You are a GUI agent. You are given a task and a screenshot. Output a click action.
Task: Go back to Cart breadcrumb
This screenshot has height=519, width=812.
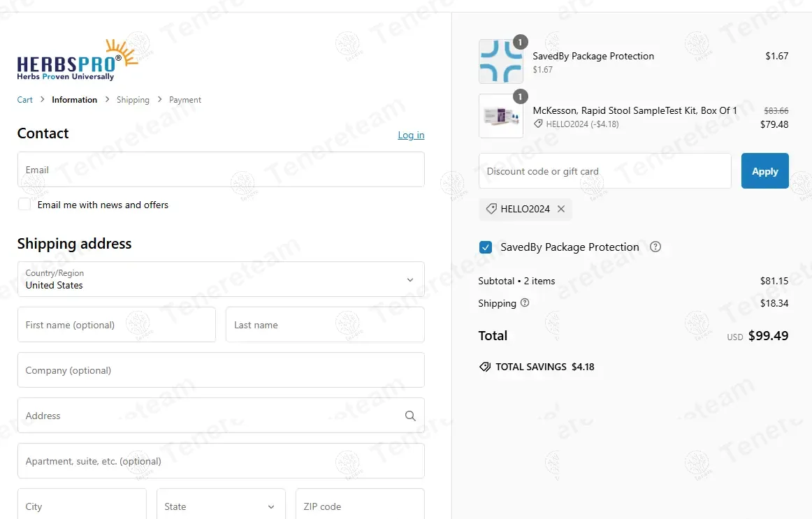point(24,100)
